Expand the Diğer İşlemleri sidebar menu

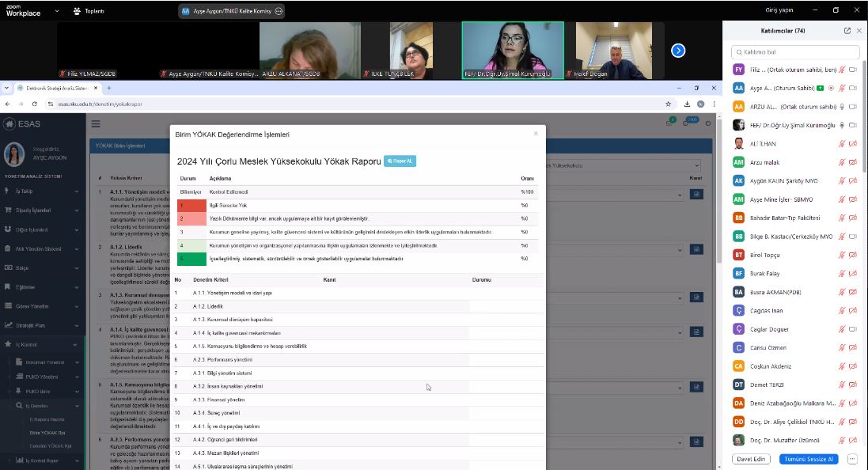pyautogui.click(x=43, y=229)
